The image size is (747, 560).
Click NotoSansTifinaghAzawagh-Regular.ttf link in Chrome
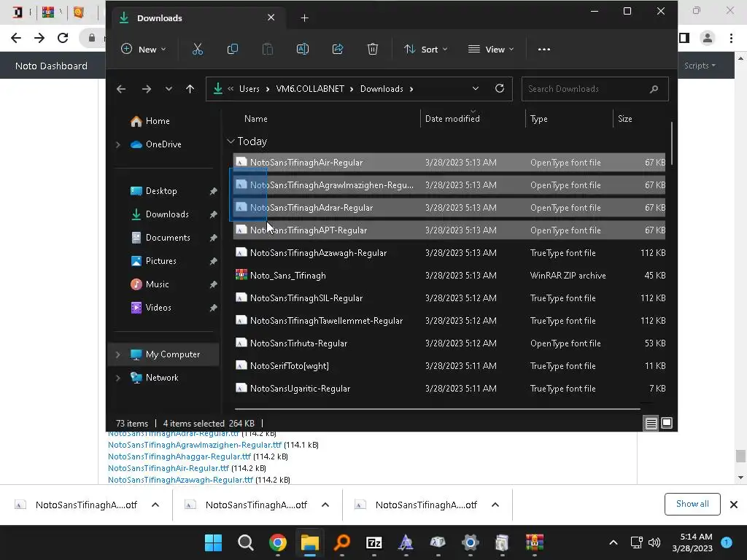180,480
